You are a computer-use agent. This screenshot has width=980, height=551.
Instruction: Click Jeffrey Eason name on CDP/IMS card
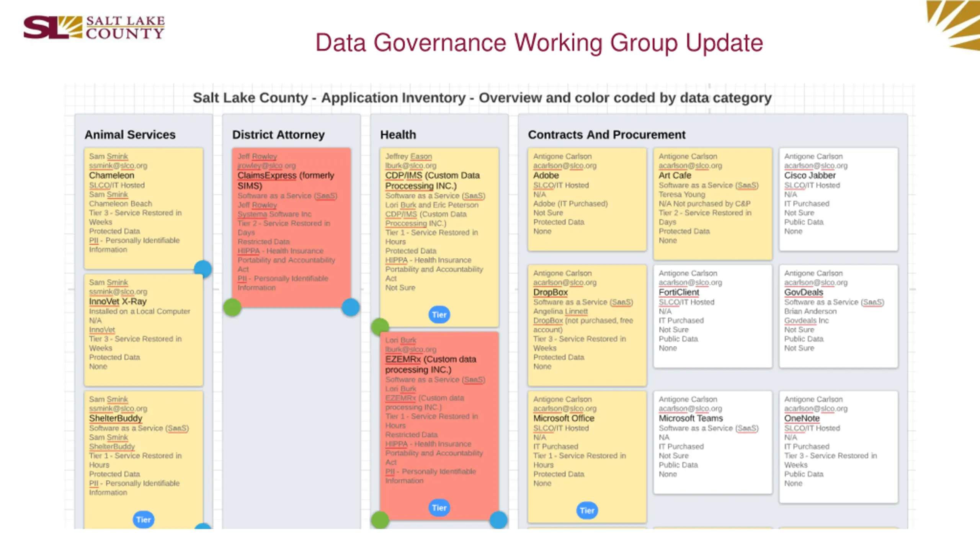(x=408, y=156)
